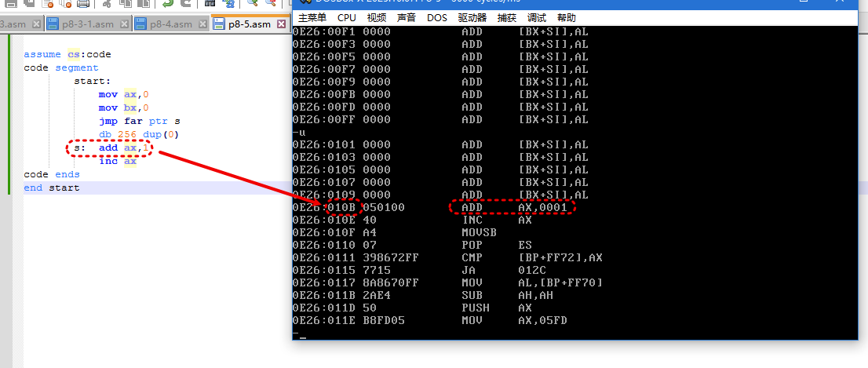Close the active p8-5.asm tab

(281, 24)
